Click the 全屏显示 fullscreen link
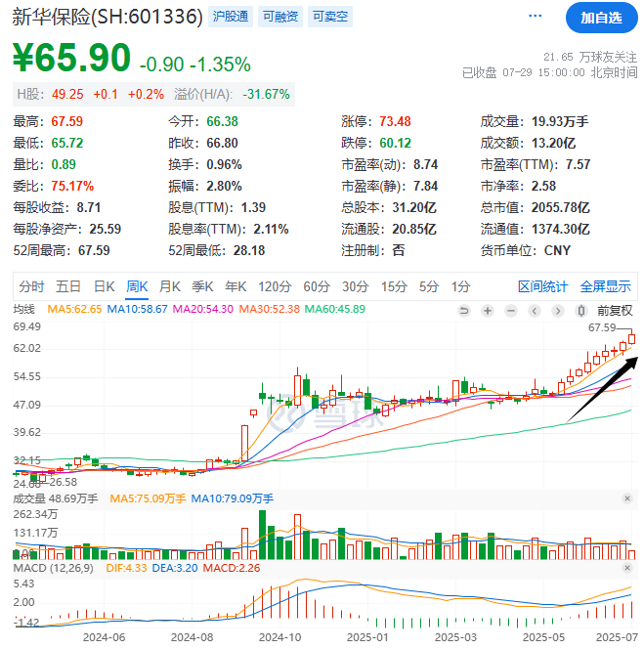Screen dimensions: 644x649 coord(606,286)
